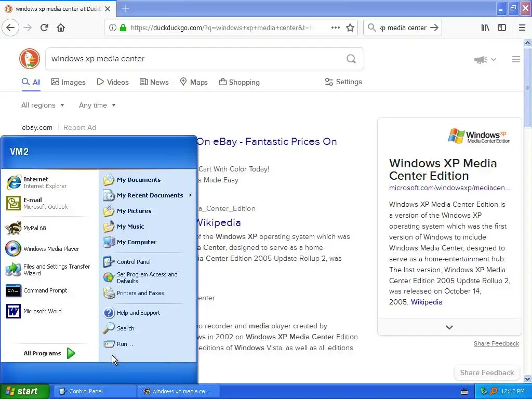Image resolution: width=532 pixels, height=399 pixels.
Task: Open DuckDuckGo search Settings
Action: point(343,82)
